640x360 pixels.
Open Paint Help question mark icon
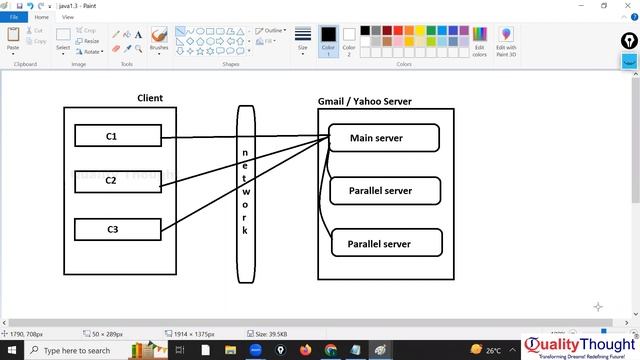[x=634, y=17]
